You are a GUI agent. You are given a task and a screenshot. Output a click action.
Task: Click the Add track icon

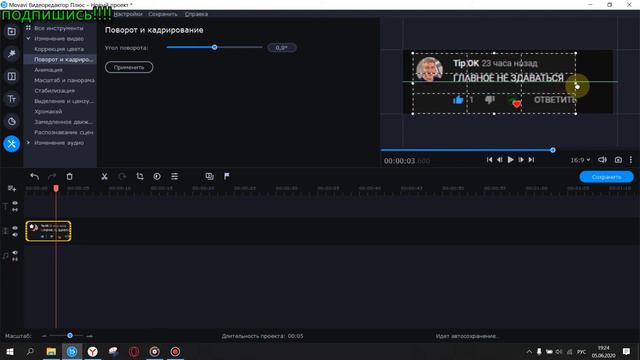[12, 188]
